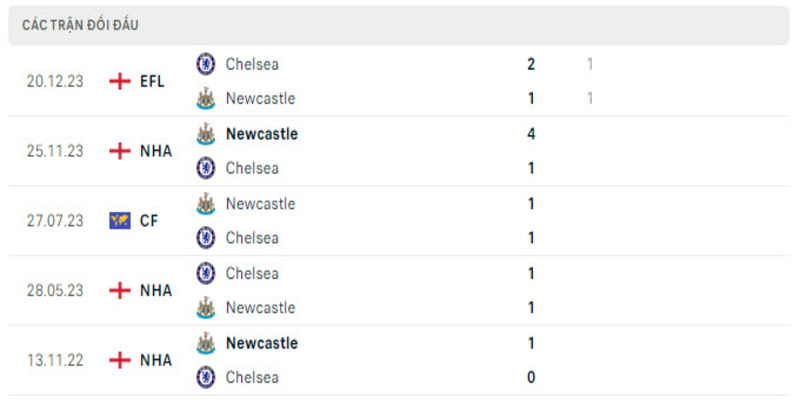Click the Chelsea crest in the 20.12.23 match
The height and width of the screenshot is (400, 800).
coord(206,64)
